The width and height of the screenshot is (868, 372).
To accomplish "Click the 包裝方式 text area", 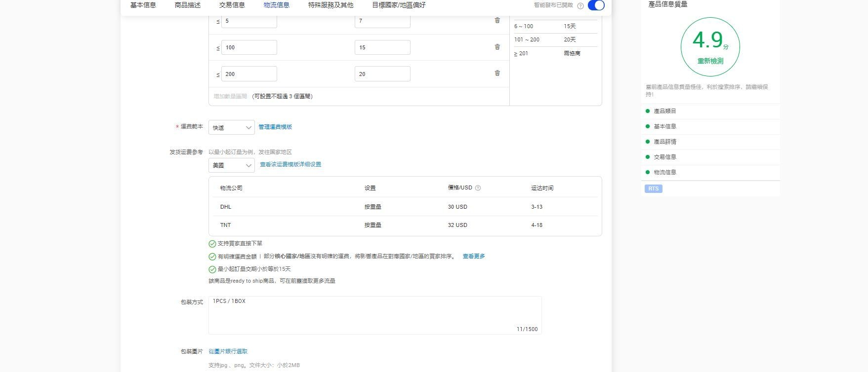I will (375, 315).
